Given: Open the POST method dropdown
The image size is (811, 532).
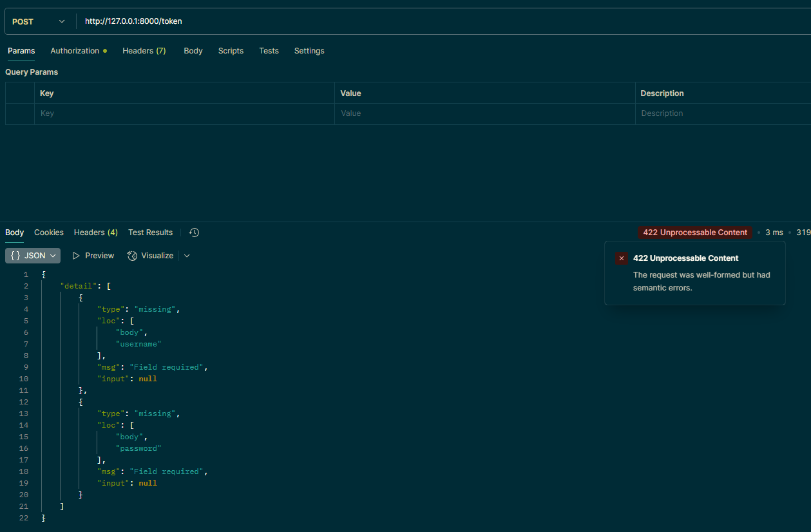Looking at the screenshot, I should click(x=39, y=21).
